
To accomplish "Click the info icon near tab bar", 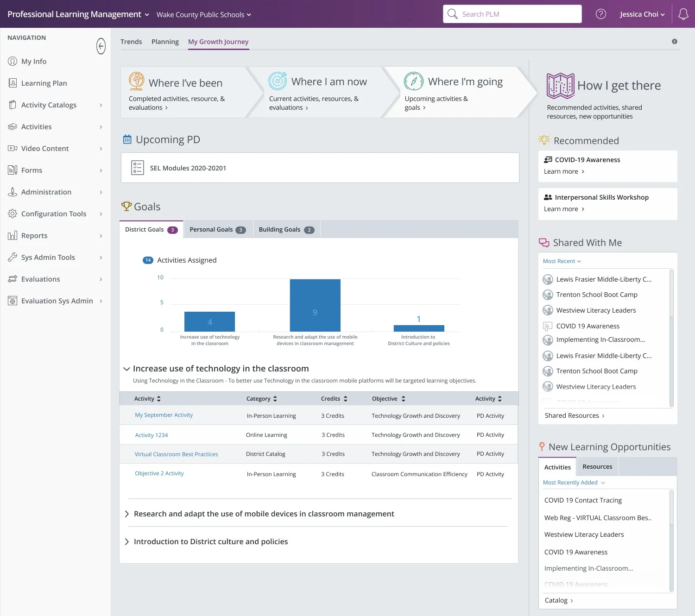I will [675, 41].
